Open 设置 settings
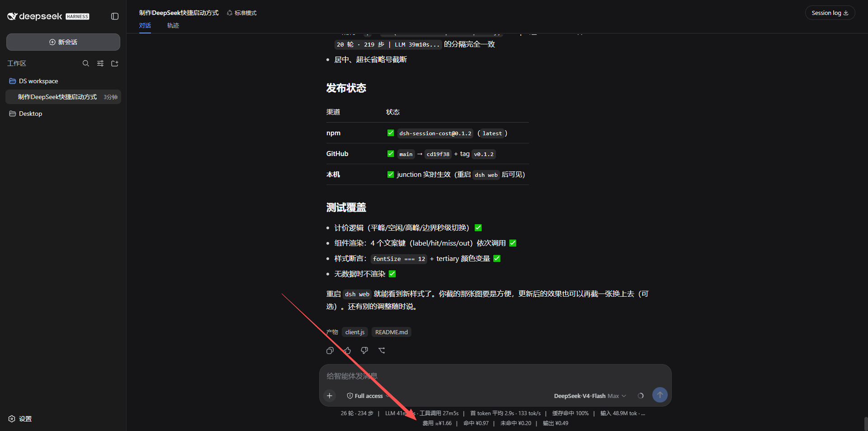Image resolution: width=868 pixels, height=431 pixels. click(20, 419)
